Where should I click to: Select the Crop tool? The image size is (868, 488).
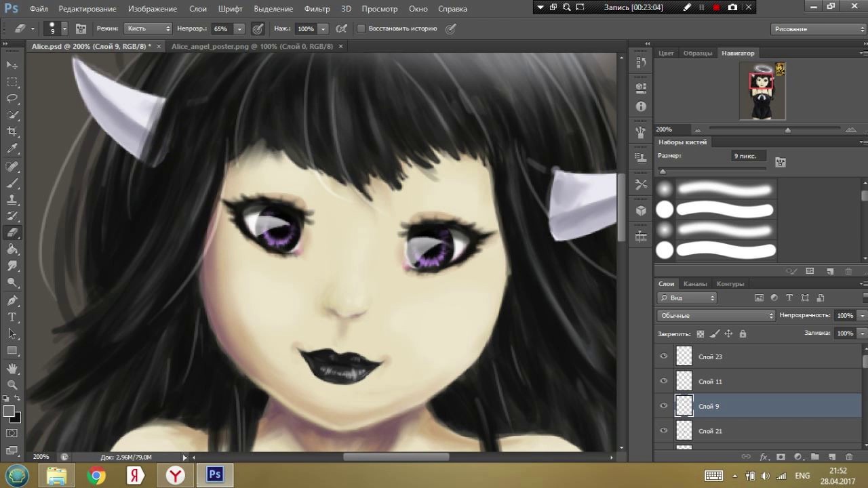12,131
